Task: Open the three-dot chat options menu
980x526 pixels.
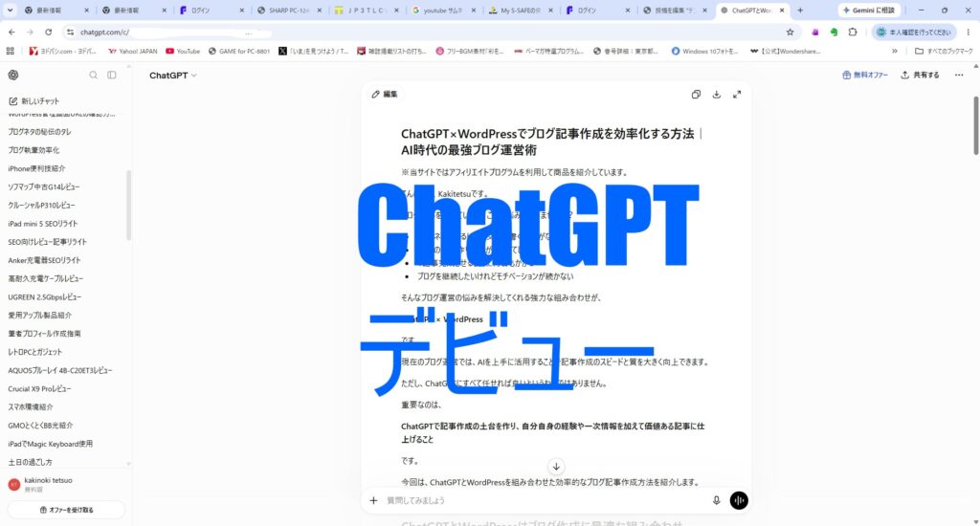Action: coord(959,75)
